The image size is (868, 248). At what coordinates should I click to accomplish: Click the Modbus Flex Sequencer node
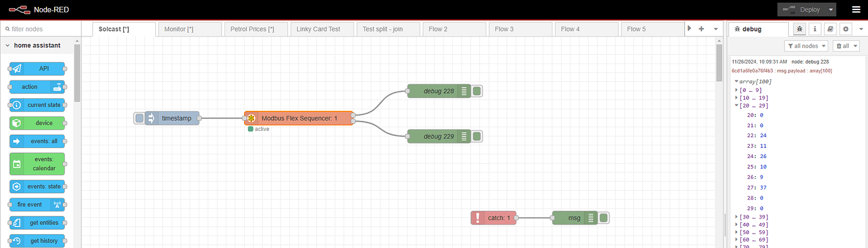(x=299, y=118)
